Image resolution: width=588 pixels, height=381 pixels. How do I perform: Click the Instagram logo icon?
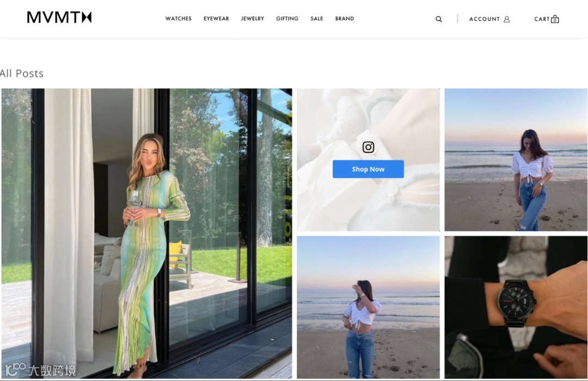(368, 147)
